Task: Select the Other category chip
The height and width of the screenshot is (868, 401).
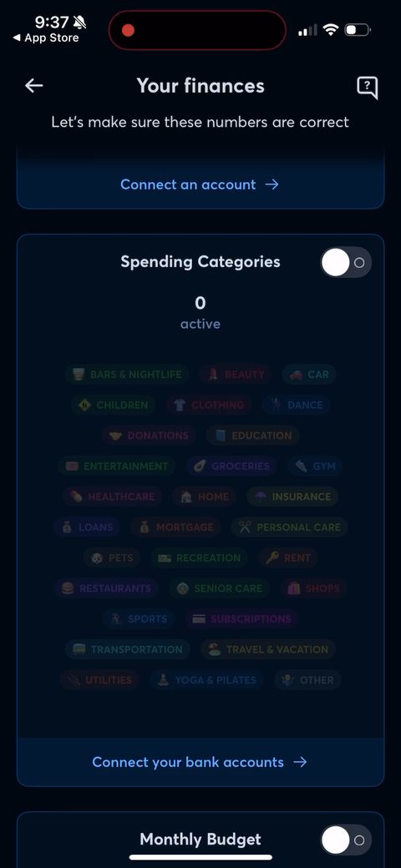Action: coord(307,679)
